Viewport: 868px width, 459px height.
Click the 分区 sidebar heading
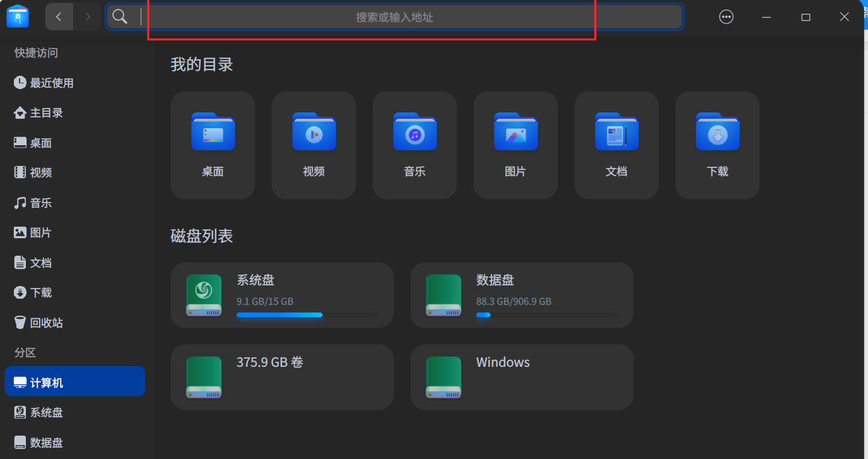pyautogui.click(x=25, y=353)
